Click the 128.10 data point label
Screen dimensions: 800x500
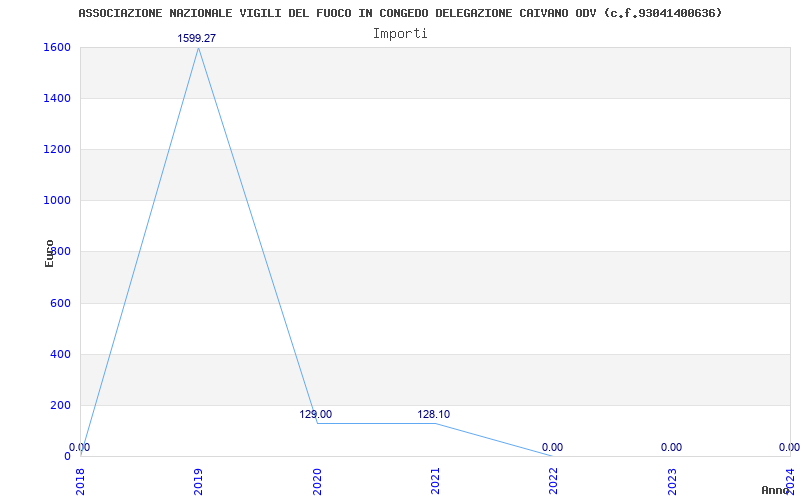(434, 414)
